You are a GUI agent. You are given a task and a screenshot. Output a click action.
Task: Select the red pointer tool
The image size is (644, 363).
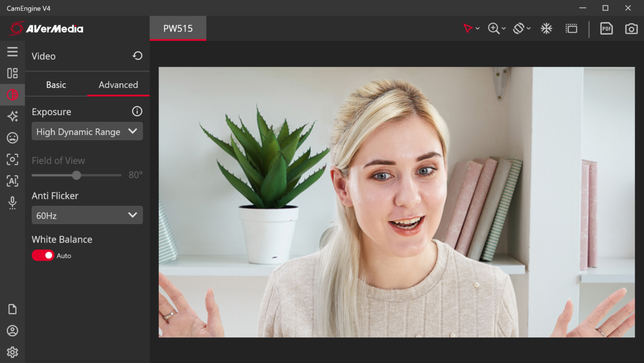point(467,28)
